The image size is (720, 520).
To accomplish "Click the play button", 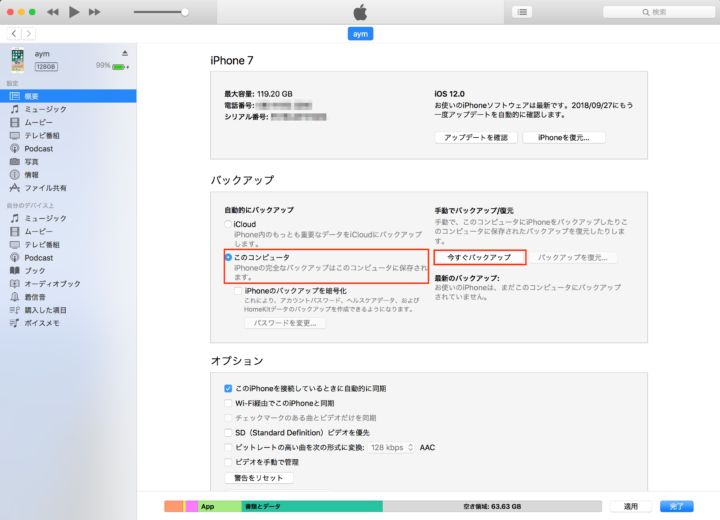I will 74,12.
